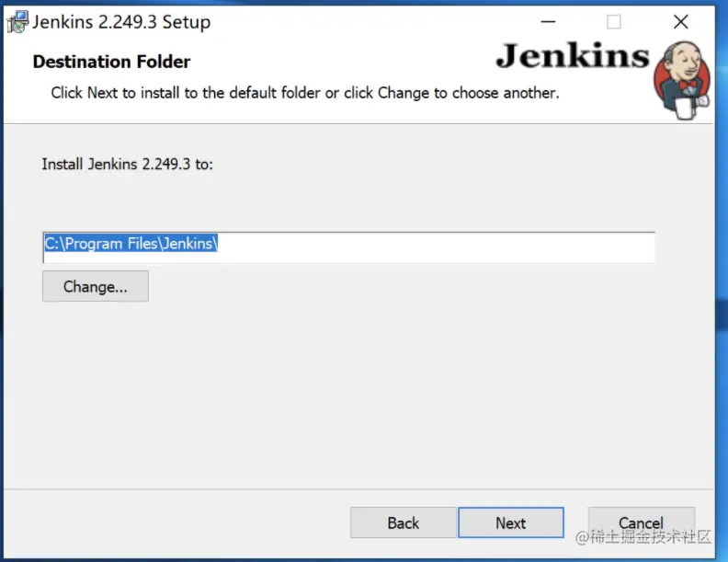Click the Next button
This screenshot has width=728, height=562.
(511, 522)
